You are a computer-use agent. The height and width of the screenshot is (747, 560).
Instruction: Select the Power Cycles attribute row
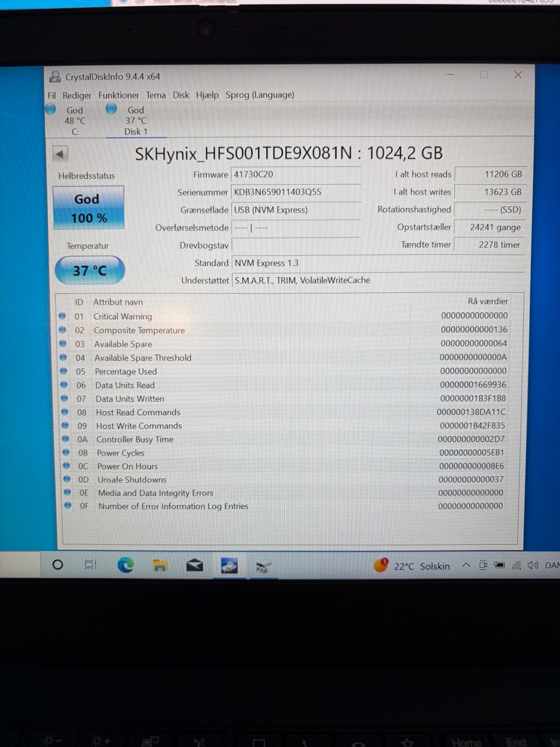coord(285,452)
